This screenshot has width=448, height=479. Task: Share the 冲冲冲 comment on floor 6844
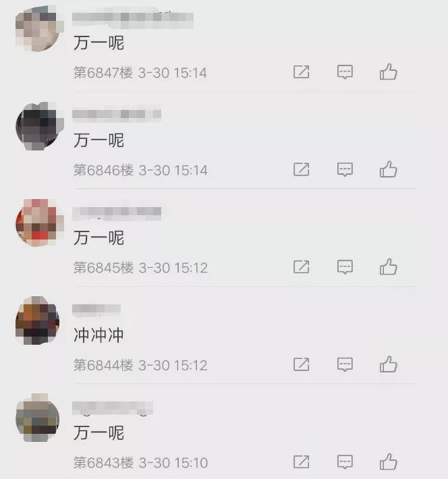pos(302,364)
